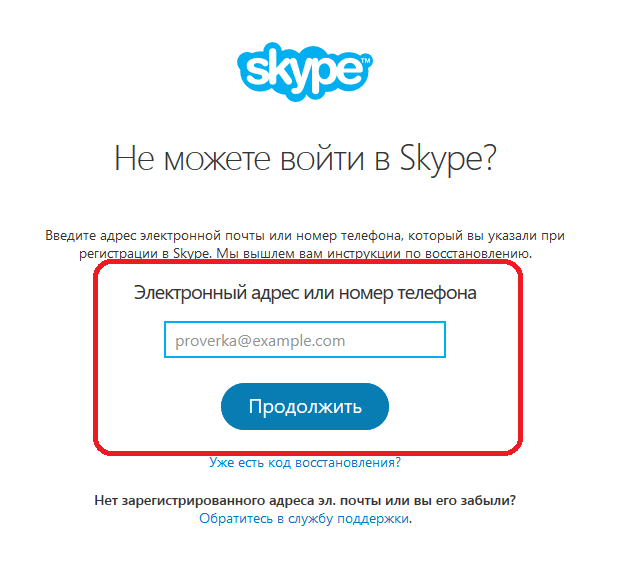The width and height of the screenshot is (624, 584).
Task: Click the proverka@example.com placeholder text
Action: pyautogui.click(x=260, y=341)
